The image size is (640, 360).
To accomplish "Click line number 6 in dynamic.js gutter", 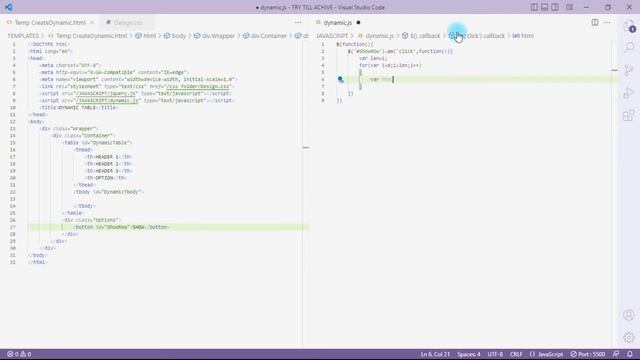I will tap(323, 80).
